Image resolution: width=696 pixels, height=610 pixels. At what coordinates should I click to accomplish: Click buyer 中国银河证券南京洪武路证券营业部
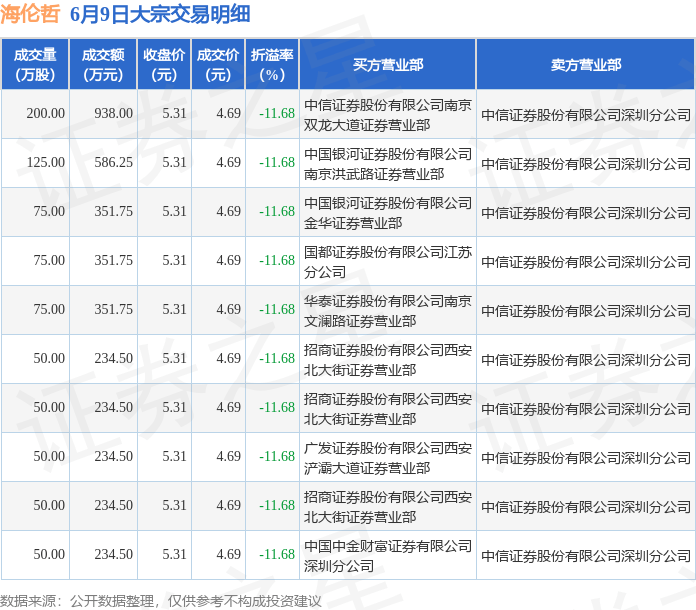388,164
